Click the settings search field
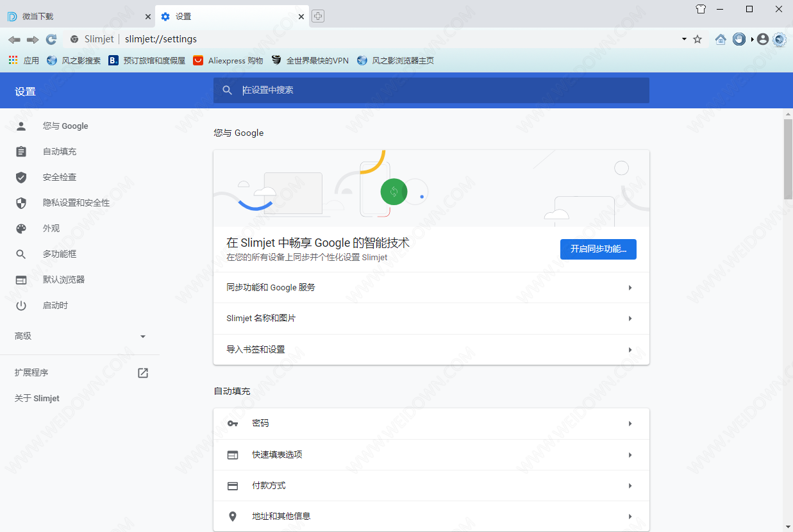 point(431,90)
